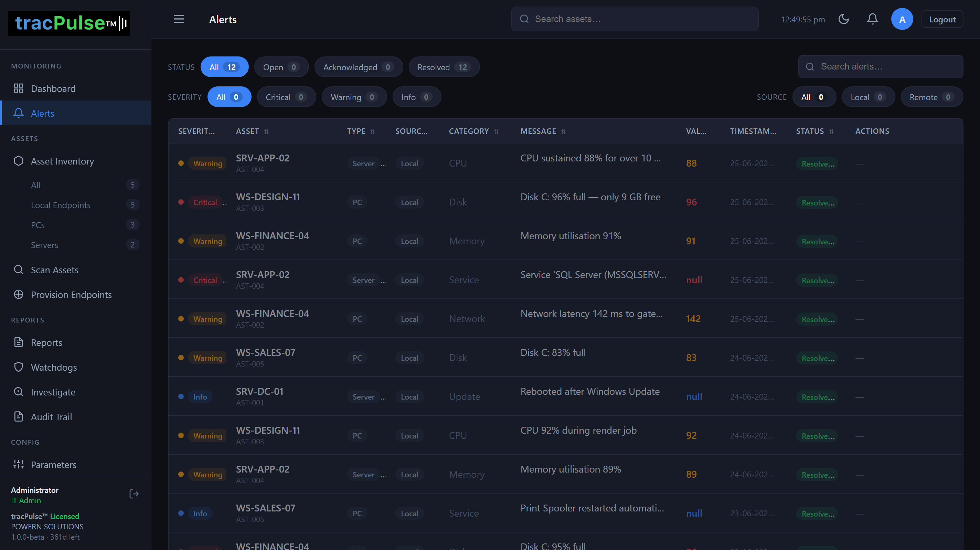
Task: Select source filter Remote
Action: 932,97
